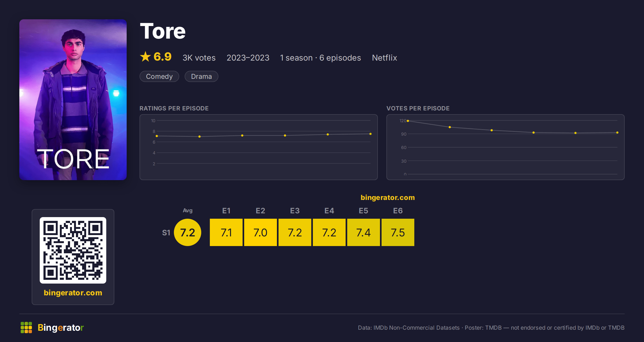The height and width of the screenshot is (342, 644).
Task: Click the QR code image
Action: coord(73,250)
